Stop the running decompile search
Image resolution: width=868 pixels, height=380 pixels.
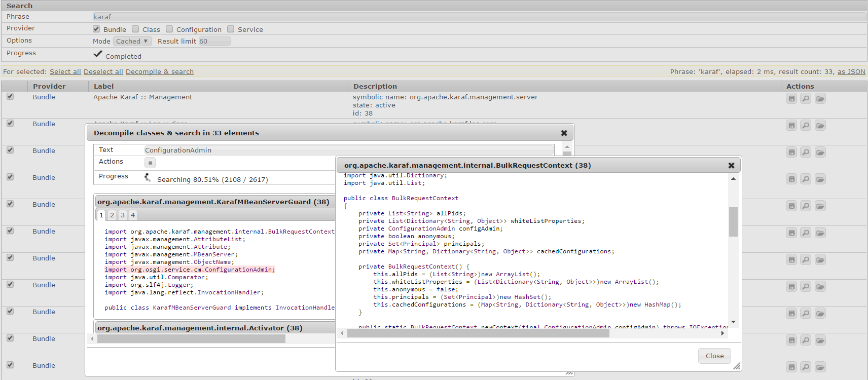[150, 163]
